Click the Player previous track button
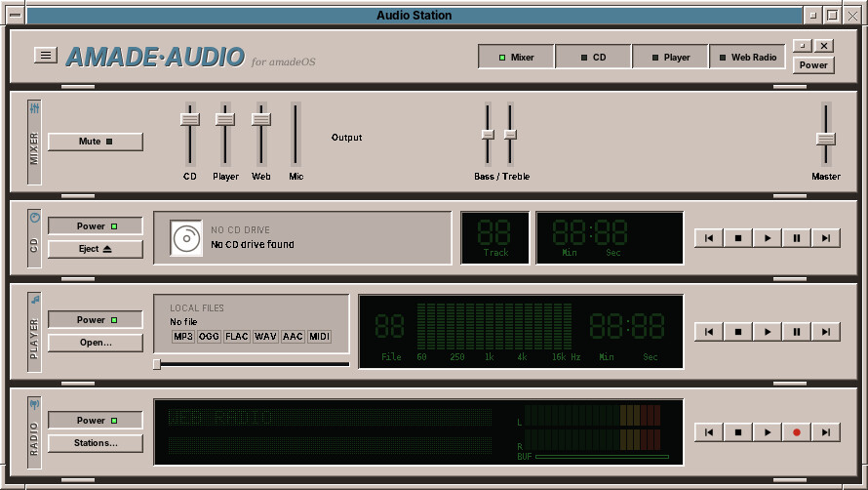 pyautogui.click(x=709, y=332)
